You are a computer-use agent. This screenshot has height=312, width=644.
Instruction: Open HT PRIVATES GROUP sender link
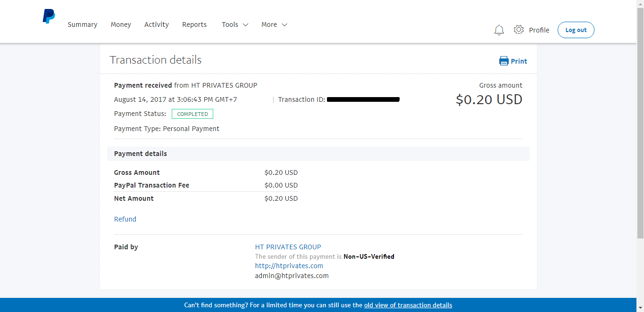(x=288, y=247)
